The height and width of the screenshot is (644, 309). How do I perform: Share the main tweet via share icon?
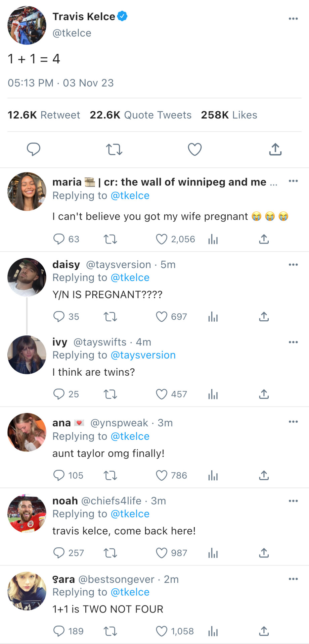(x=275, y=149)
